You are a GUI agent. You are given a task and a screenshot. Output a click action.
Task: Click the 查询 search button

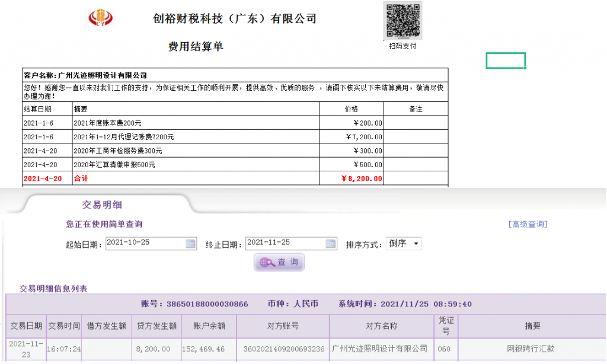point(279,262)
